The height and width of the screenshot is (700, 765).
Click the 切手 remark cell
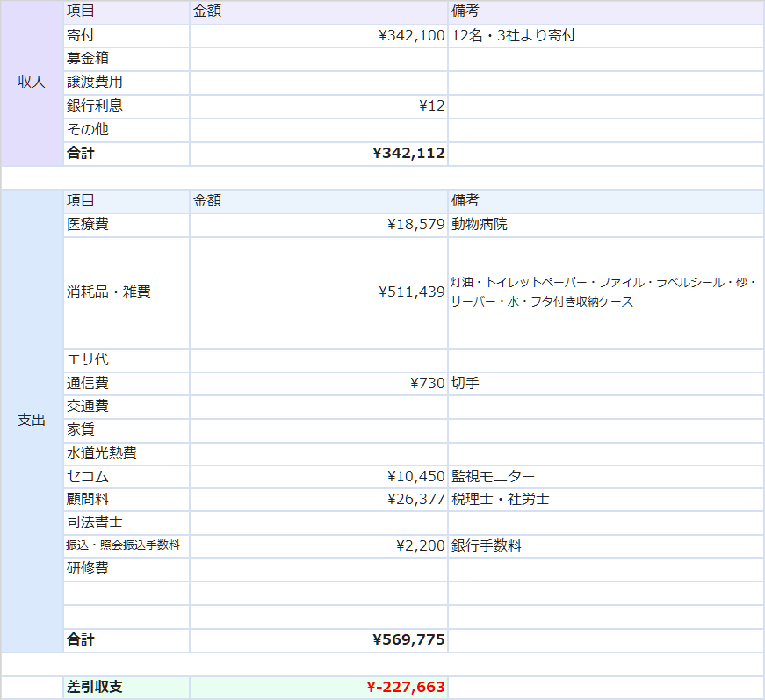(465, 384)
